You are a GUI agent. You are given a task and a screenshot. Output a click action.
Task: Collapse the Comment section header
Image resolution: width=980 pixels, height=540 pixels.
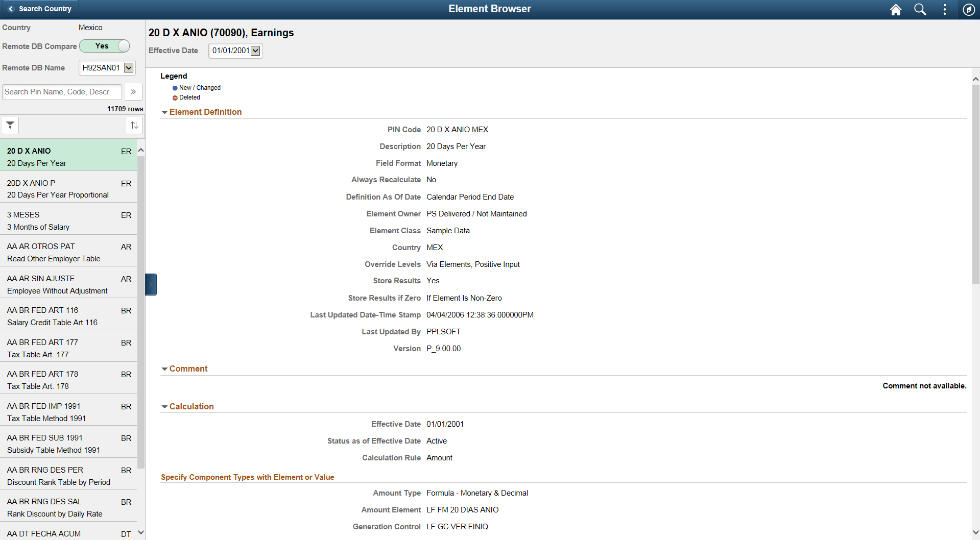(164, 369)
